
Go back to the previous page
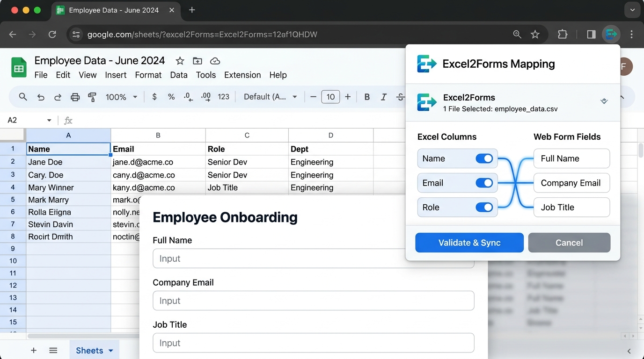tap(13, 34)
